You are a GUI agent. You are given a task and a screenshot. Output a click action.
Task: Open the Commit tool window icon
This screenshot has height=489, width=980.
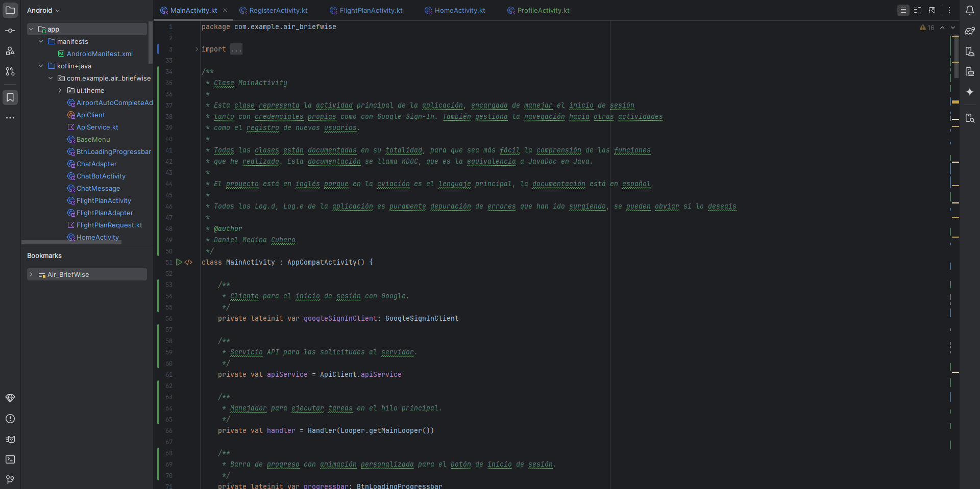point(10,31)
